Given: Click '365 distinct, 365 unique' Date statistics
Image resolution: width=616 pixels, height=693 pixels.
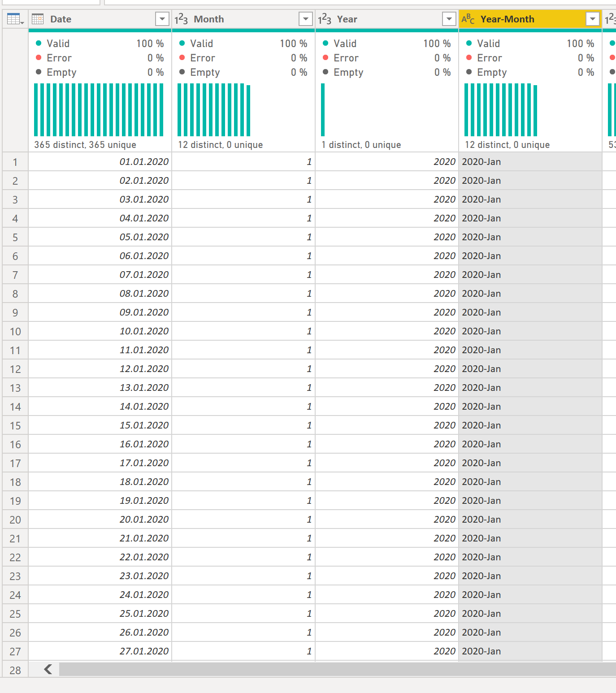Looking at the screenshot, I should (85, 145).
